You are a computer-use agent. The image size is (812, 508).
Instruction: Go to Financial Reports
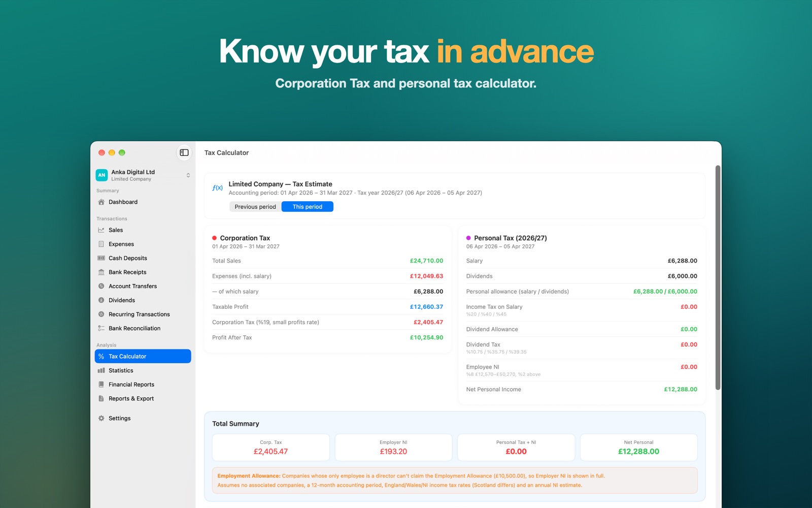pyautogui.click(x=143, y=385)
